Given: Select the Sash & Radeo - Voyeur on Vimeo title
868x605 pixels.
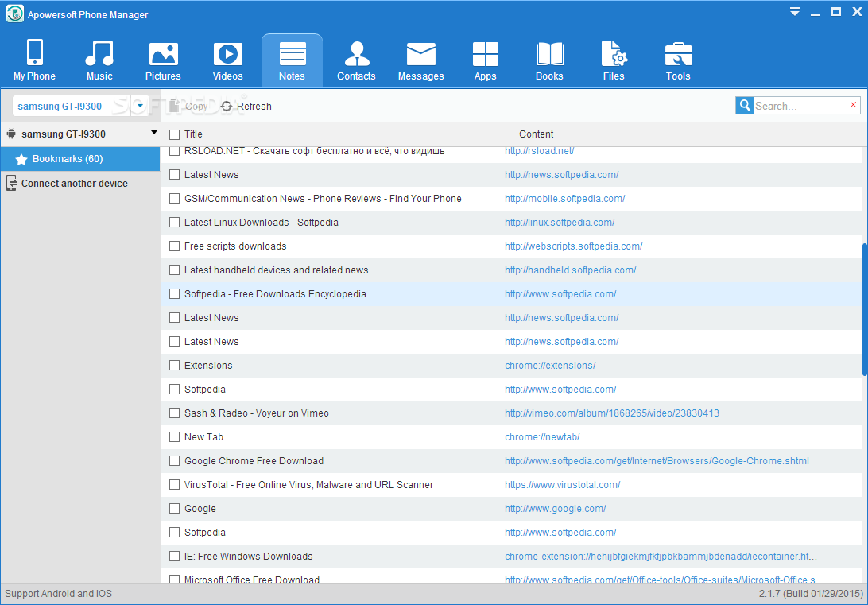Looking at the screenshot, I should point(256,413).
